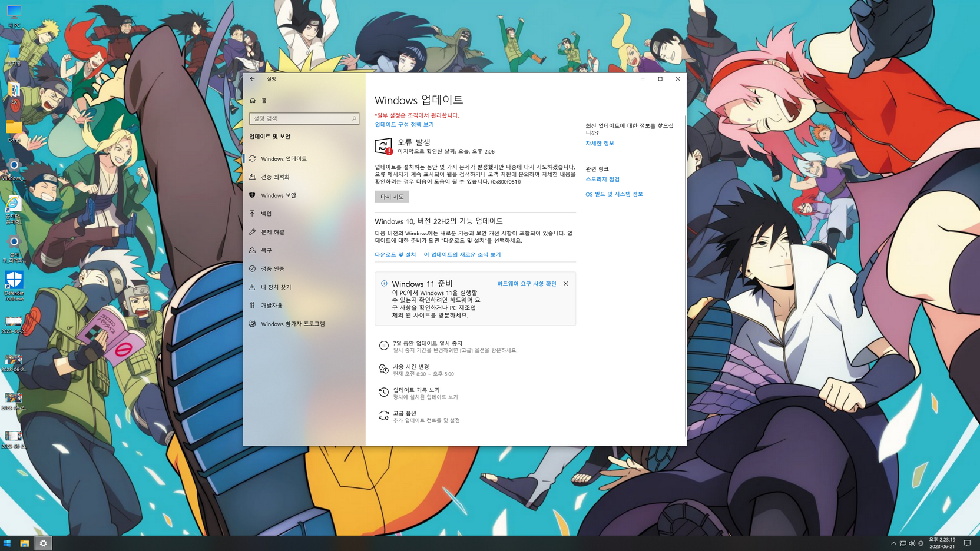Dismiss the Windows 11 준비 banner
Viewport: 980px width, 551px height.
click(x=566, y=284)
